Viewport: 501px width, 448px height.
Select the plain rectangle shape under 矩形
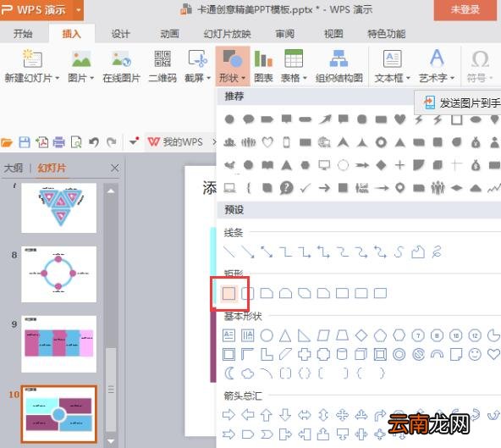pos(228,293)
